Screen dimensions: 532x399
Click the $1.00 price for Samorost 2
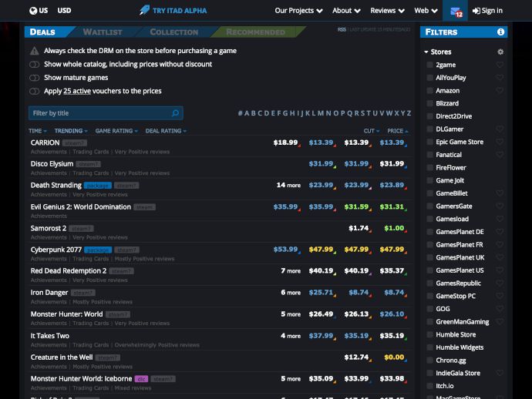[x=394, y=228]
